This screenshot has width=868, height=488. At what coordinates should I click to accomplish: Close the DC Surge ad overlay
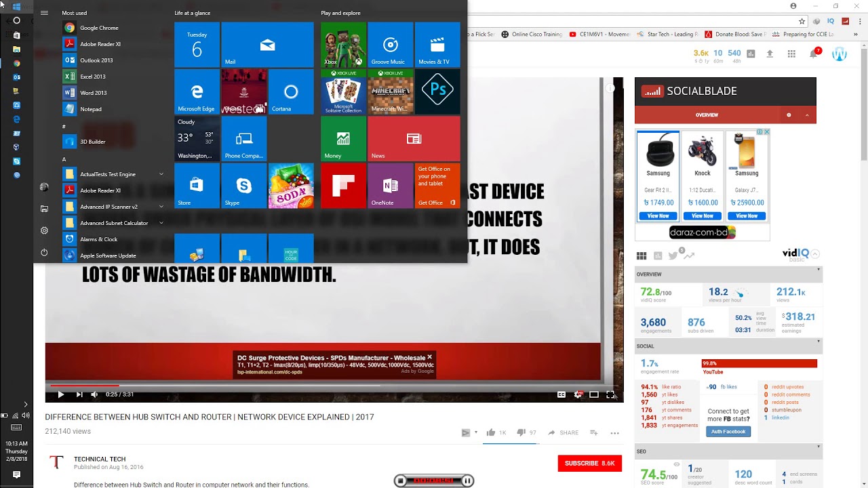[429, 357]
